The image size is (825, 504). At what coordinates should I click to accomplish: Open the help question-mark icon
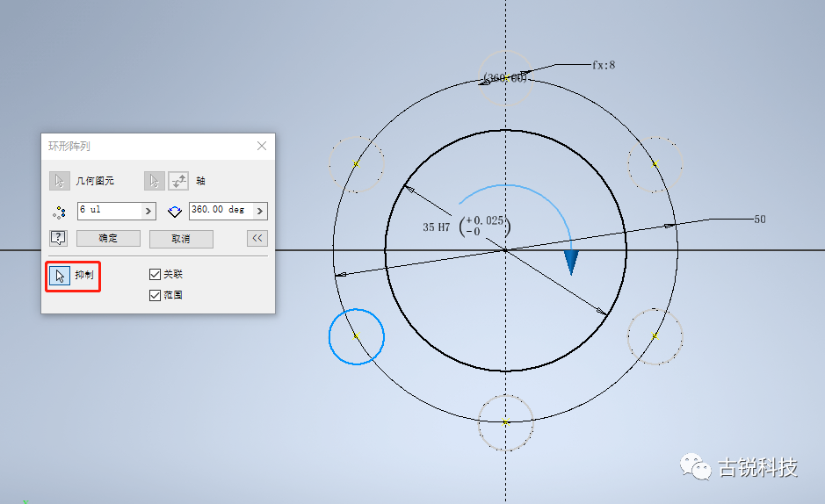(58, 238)
